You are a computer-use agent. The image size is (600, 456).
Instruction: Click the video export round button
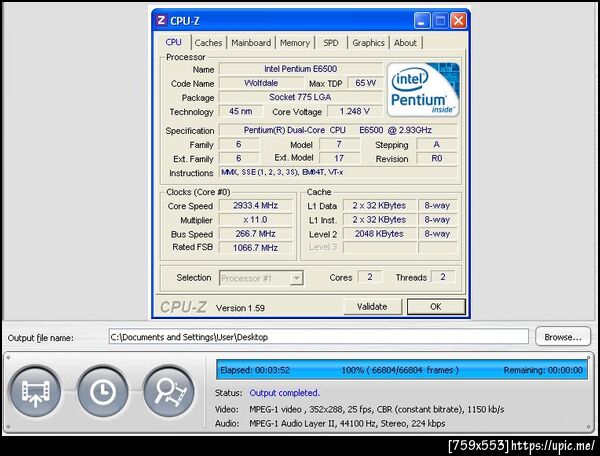pyautogui.click(x=35, y=392)
